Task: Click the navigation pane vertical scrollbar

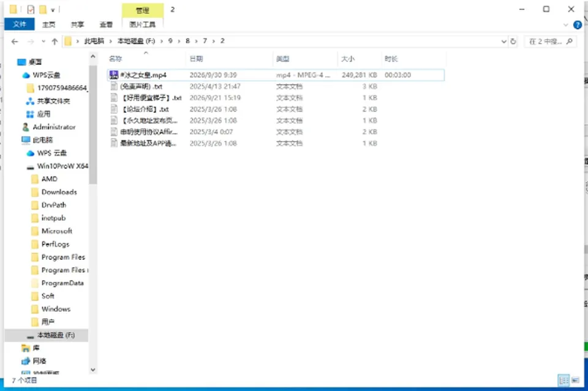Action: [x=92, y=124]
